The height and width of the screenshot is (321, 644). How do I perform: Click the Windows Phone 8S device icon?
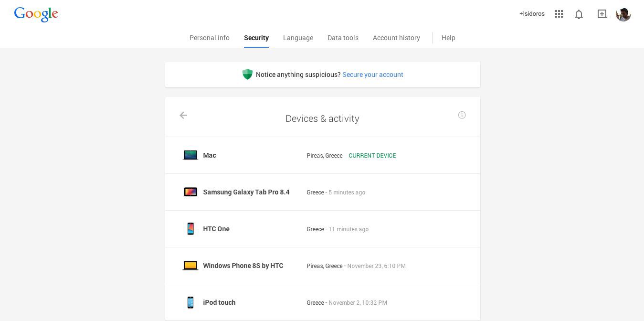coord(190,265)
